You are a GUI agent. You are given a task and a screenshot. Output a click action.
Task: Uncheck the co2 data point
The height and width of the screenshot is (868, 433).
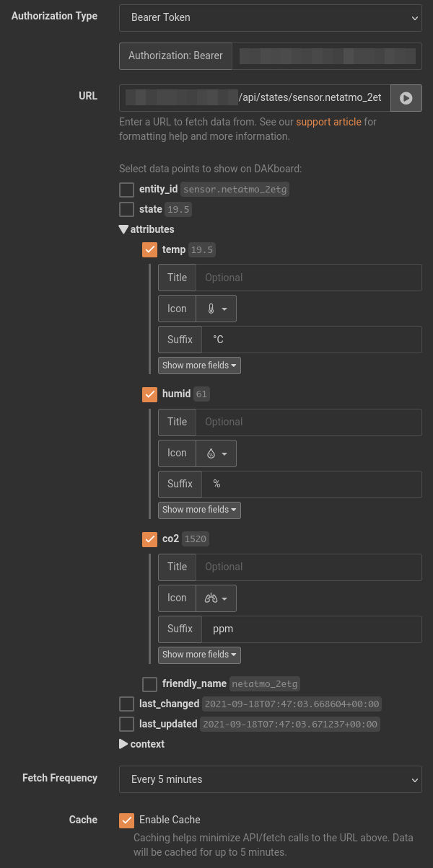click(150, 539)
